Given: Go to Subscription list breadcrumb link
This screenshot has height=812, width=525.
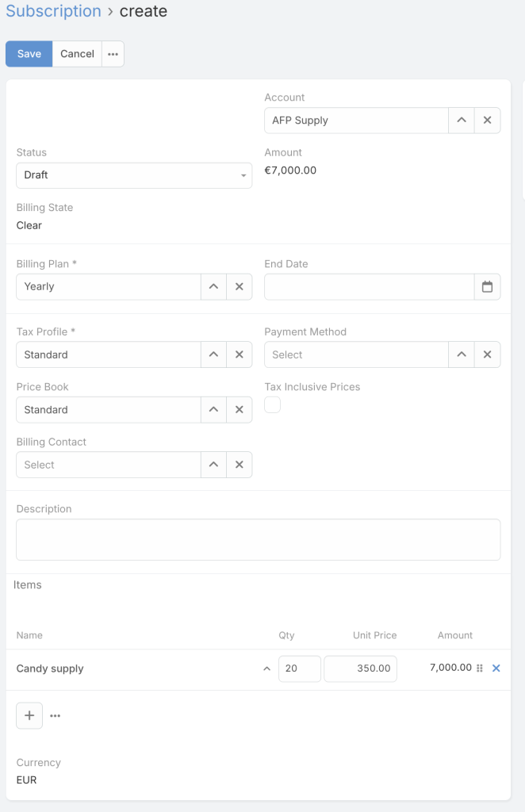Looking at the screenshot, I should click(x=53, y=11).
